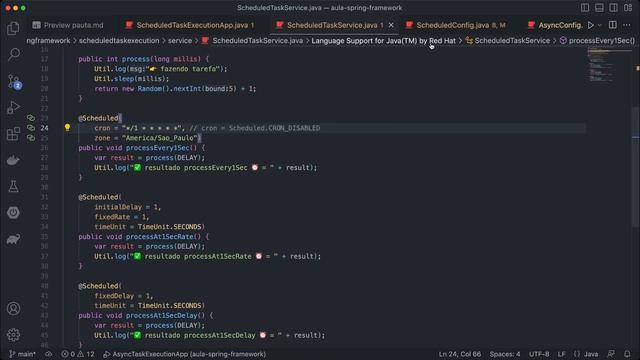Open problems count 0 errors 12 warnings
Image resolution: width=640 pixels, height=360 pixels.
pos(78,354)
